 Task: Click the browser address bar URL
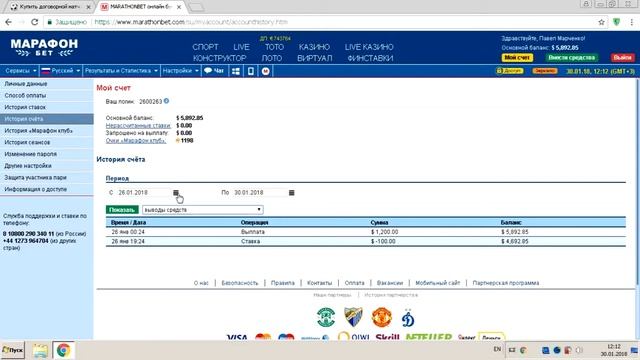pos(191,22)
